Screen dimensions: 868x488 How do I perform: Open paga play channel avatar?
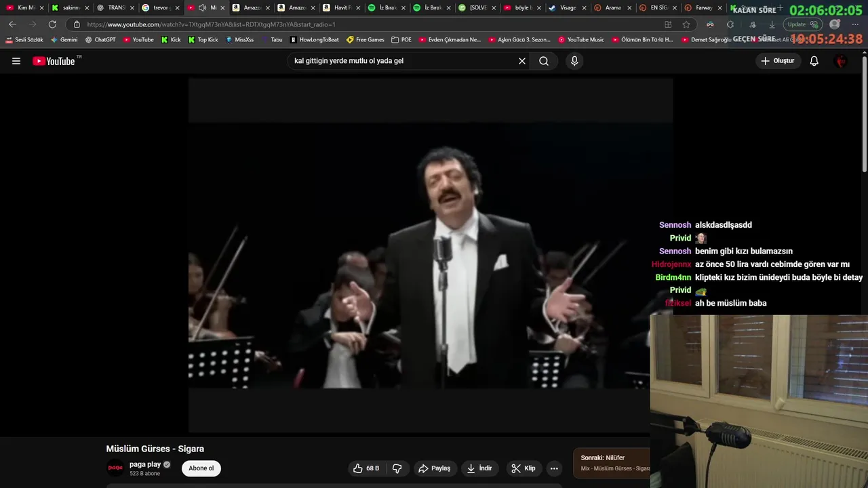[116, 468]
